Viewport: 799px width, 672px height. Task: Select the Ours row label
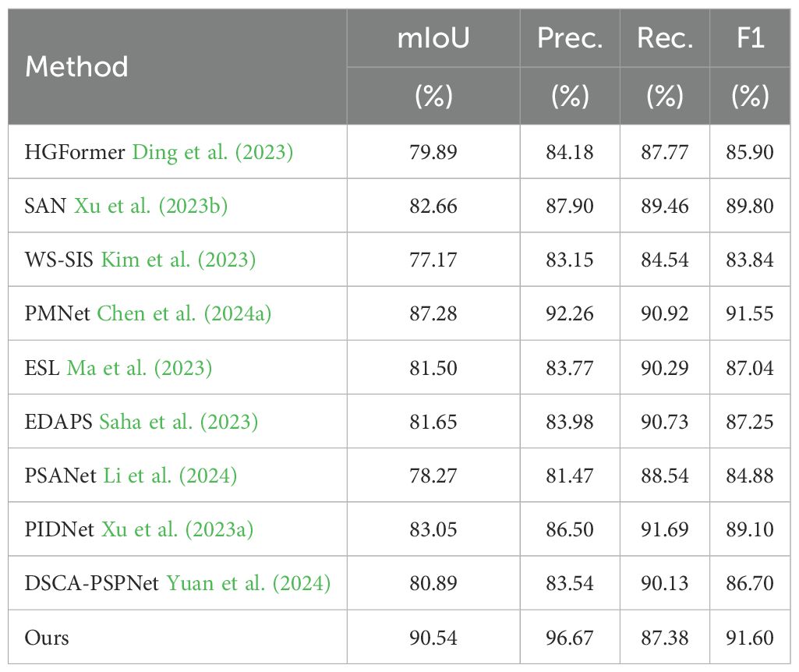click(47, 637)
